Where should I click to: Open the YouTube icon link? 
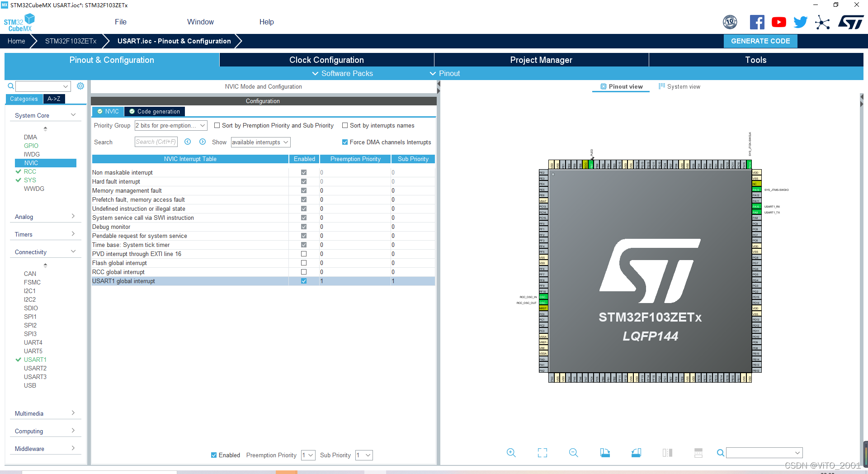pyautogui.click(x=778, y=22)
